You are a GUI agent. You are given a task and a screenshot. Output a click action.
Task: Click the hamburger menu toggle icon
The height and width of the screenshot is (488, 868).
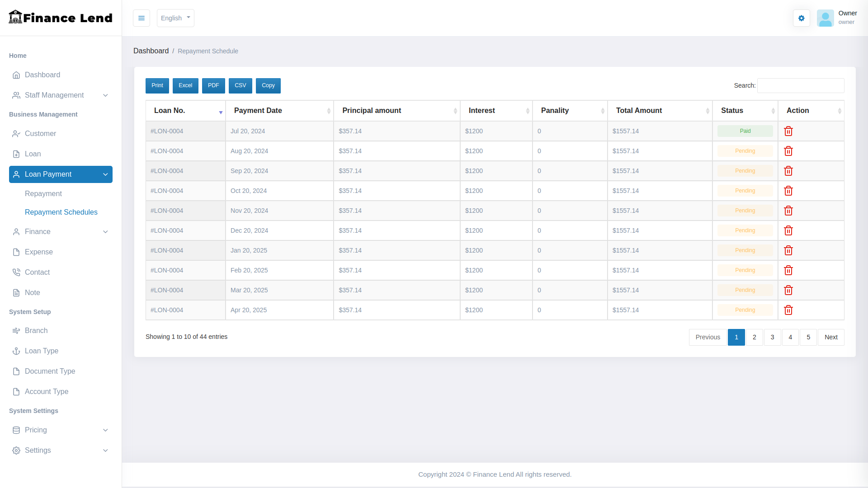coord(142,18)
